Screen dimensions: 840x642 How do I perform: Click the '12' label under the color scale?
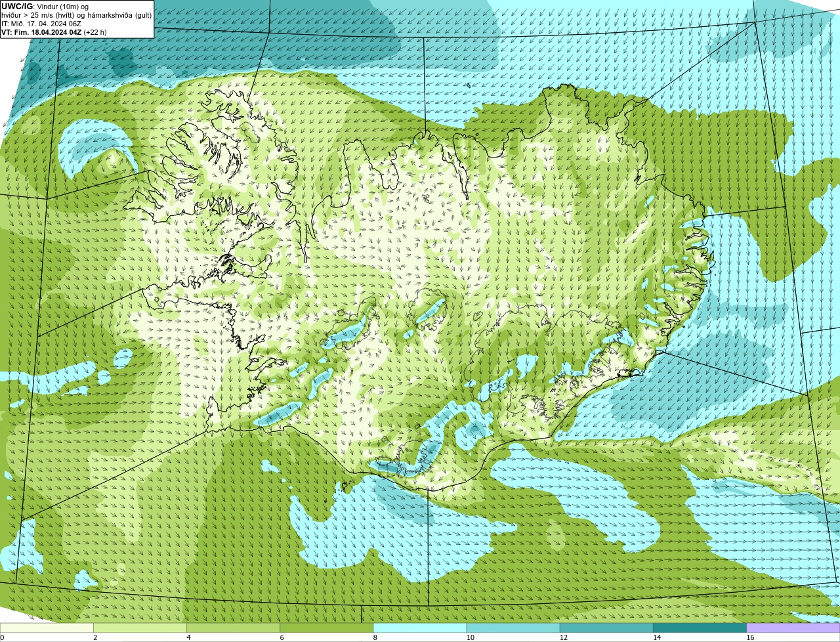click(564, 637)
